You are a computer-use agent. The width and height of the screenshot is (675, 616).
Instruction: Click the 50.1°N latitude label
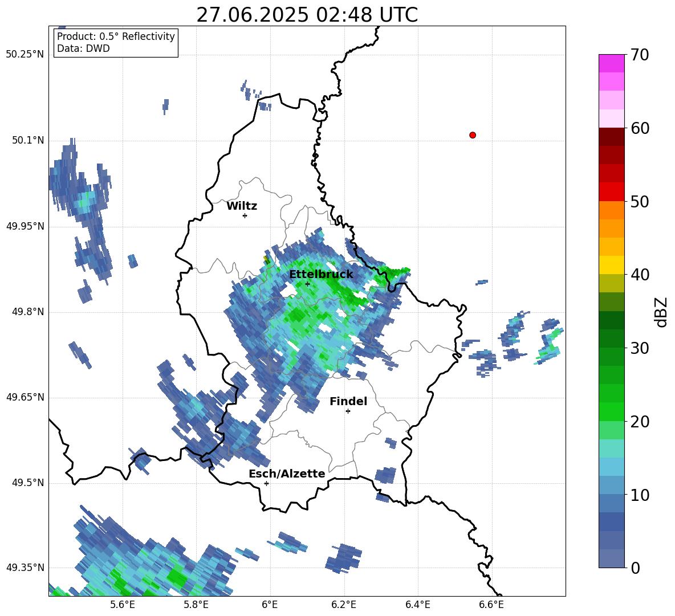click(27, 141)
